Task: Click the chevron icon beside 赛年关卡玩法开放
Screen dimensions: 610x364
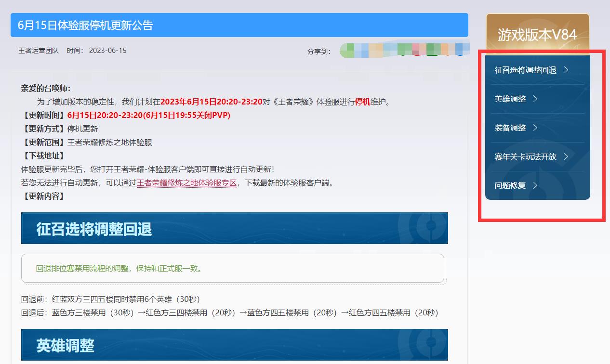Action: [x=567, y=156]
